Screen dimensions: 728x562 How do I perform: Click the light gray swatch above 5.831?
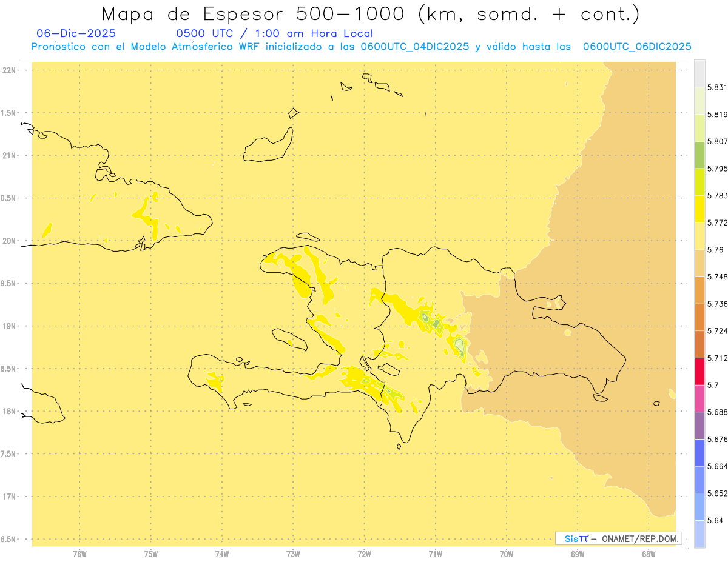[699, 73]
